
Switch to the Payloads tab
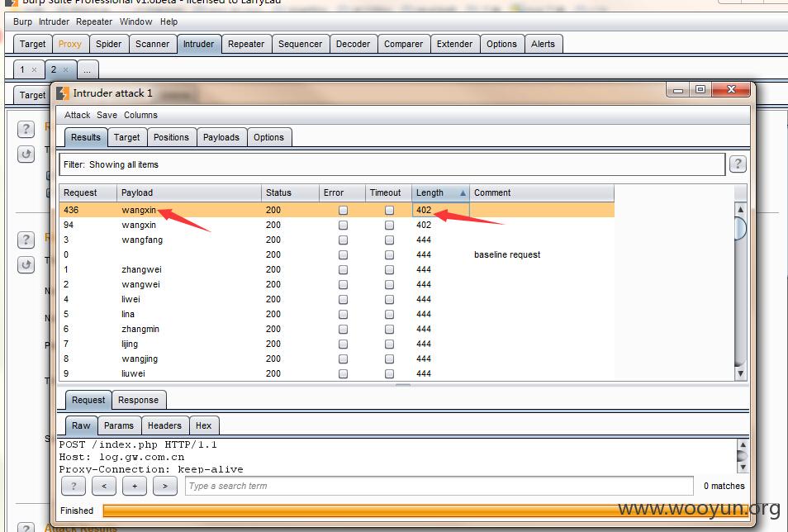[221, 137]
